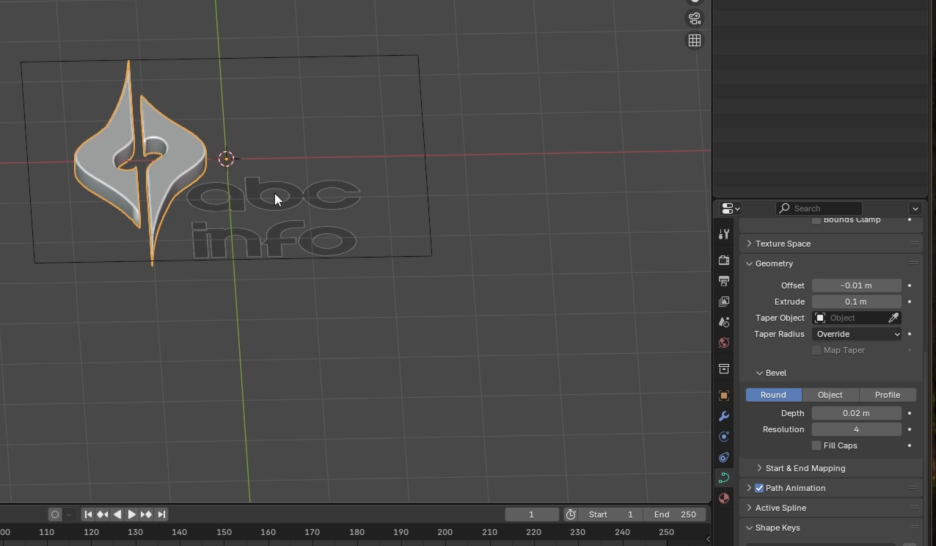Viewport: 936px width, 546px height.
Task: Open the Object properties tab
Action: 724,395
